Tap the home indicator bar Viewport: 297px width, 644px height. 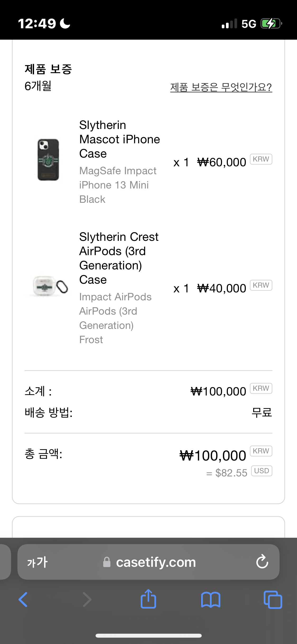click(x=148, y=636)
